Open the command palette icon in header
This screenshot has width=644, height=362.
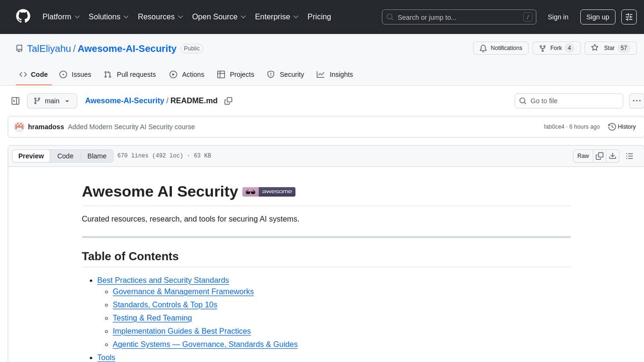[629, 17]
